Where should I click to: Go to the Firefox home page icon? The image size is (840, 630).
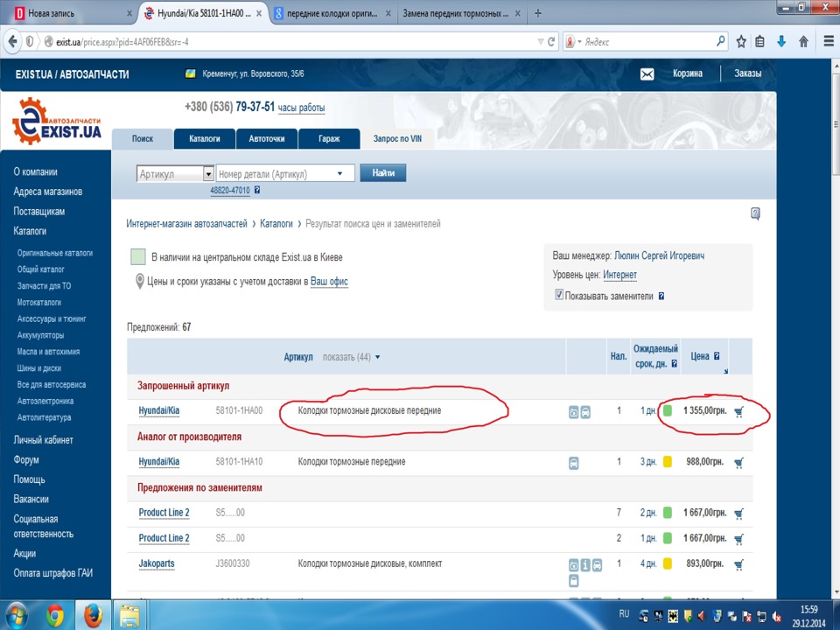803,41
